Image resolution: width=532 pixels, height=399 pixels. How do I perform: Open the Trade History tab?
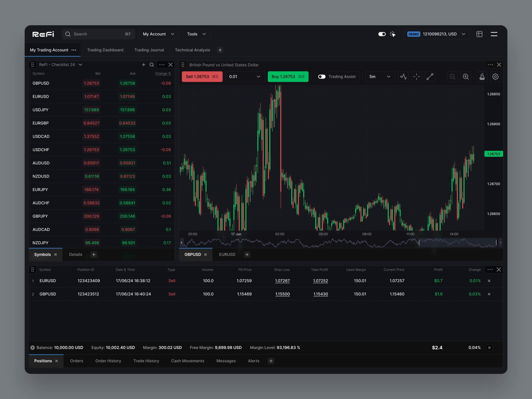tap(146, 361)
